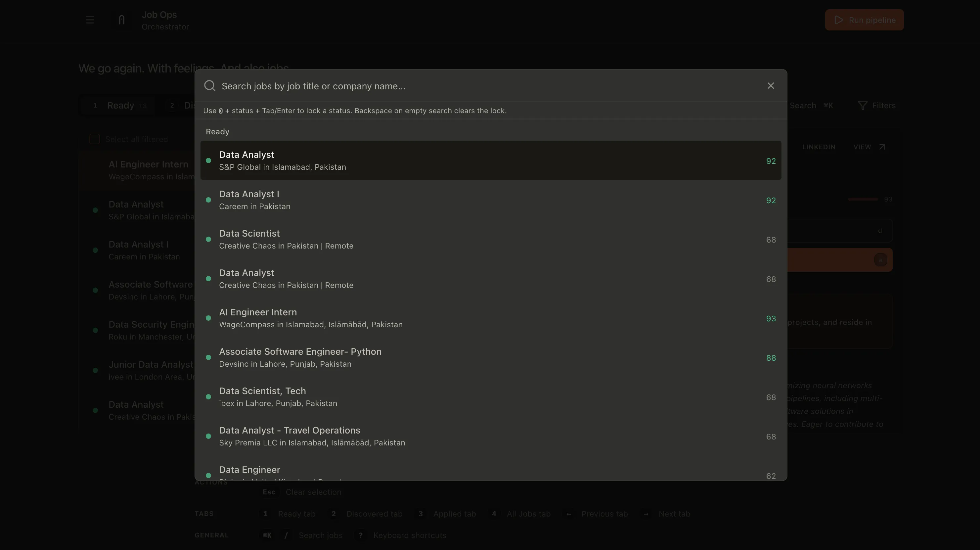980x550 pixels.
Task: Click the LINKEDIN column header
Action: click(x=819, y=147)
